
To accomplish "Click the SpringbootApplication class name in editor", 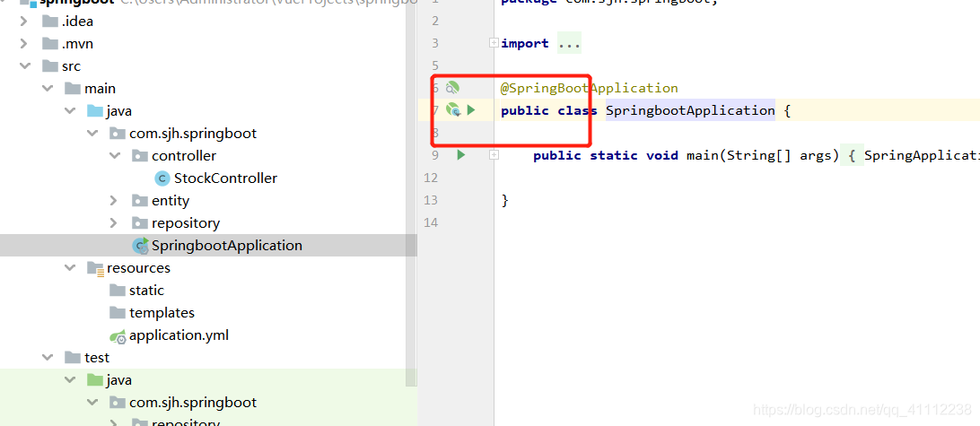I will 691,110.
